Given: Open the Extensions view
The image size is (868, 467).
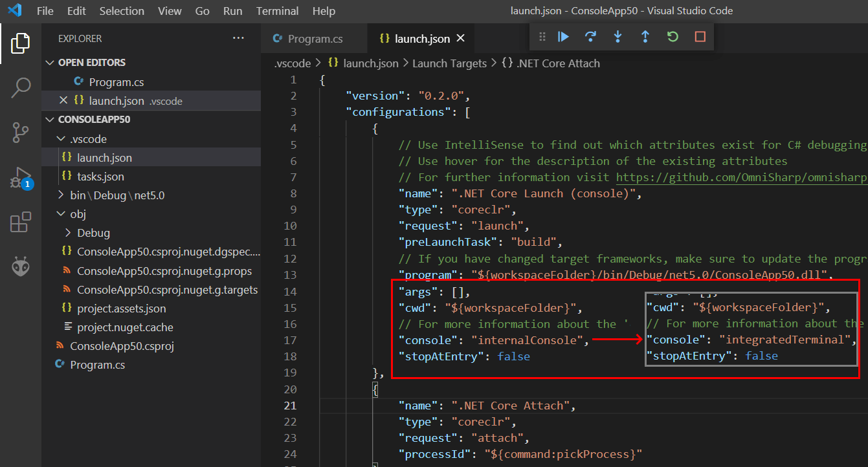Looking at the screenshot, I should [21, 222].
